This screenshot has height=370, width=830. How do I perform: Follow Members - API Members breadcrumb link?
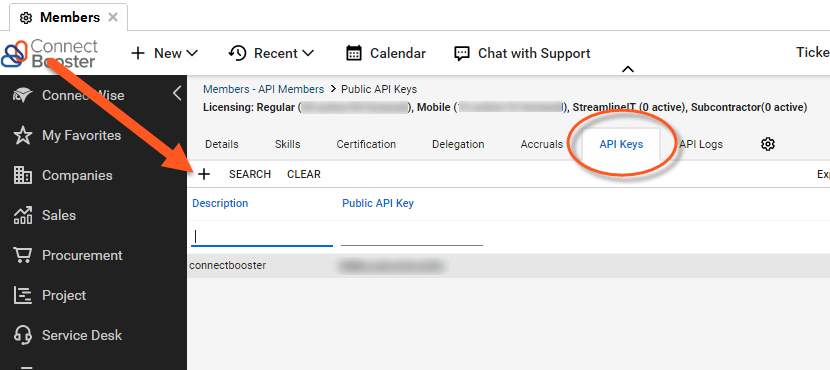pos(264,89)
